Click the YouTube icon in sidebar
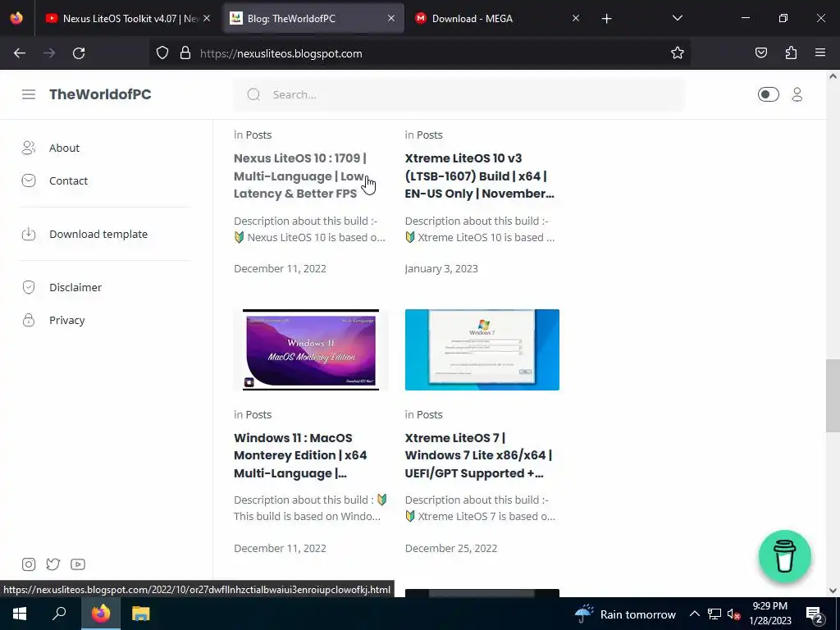Image resolution: width=840 pixels, height=630 pixels. click(78, 564)
